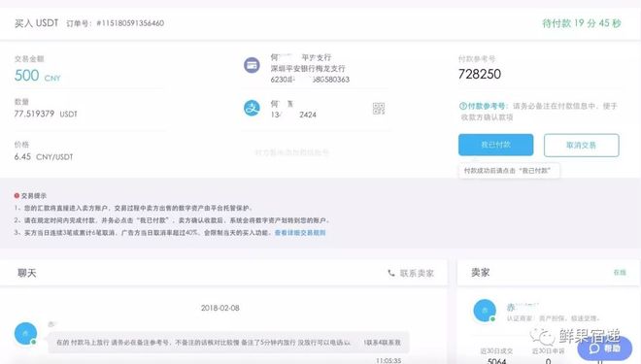This screenshot has width=641, height=364.
Task: Click bank branch 深圳平安银行梅龙支行
Action: click(308, 68)
